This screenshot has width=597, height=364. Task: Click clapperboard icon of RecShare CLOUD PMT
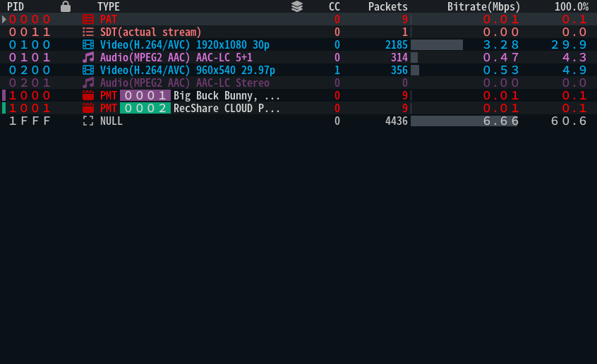pyautogui.click(x=88, y=108)
